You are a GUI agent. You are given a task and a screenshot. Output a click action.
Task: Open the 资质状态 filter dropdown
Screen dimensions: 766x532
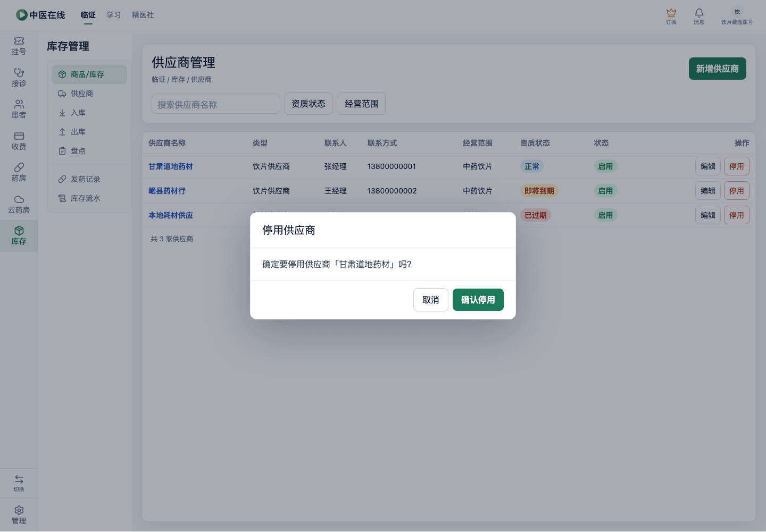coord(309,104)
